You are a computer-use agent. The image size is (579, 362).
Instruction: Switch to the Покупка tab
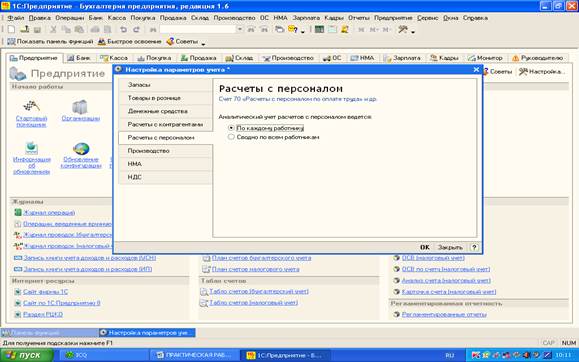coord(154,58)
